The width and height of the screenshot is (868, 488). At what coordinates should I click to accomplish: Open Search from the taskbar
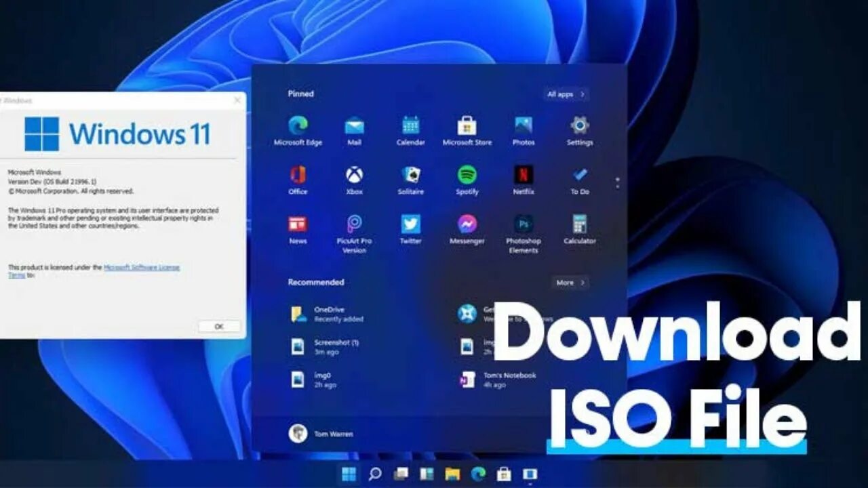[x=374, y=474]
